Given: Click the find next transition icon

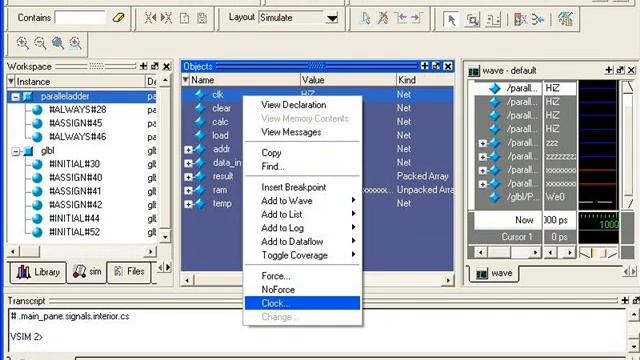Looking at the screenshot, I should (417, 18).
